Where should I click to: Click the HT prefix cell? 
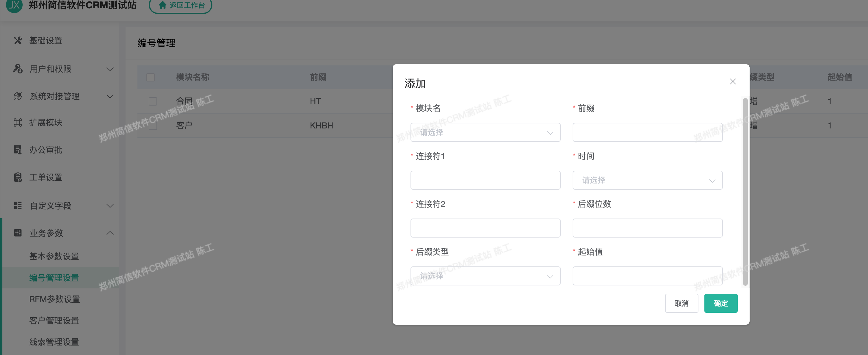tap(315, 101)
